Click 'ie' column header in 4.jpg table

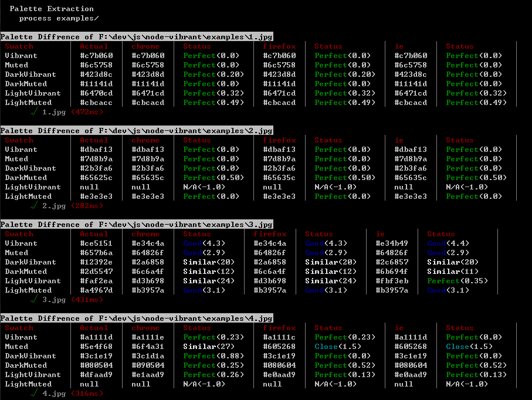399,328
